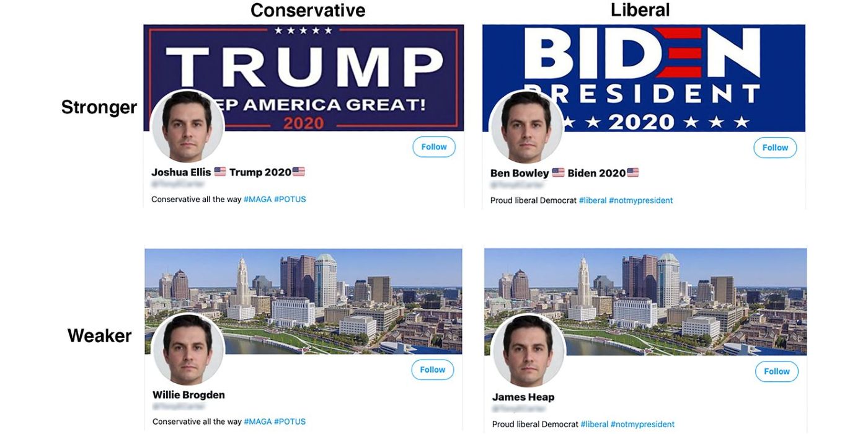Open the #MAGA hashtag in Willie Brogden bio
Viewport: 868px width, 434px height.
257,422
